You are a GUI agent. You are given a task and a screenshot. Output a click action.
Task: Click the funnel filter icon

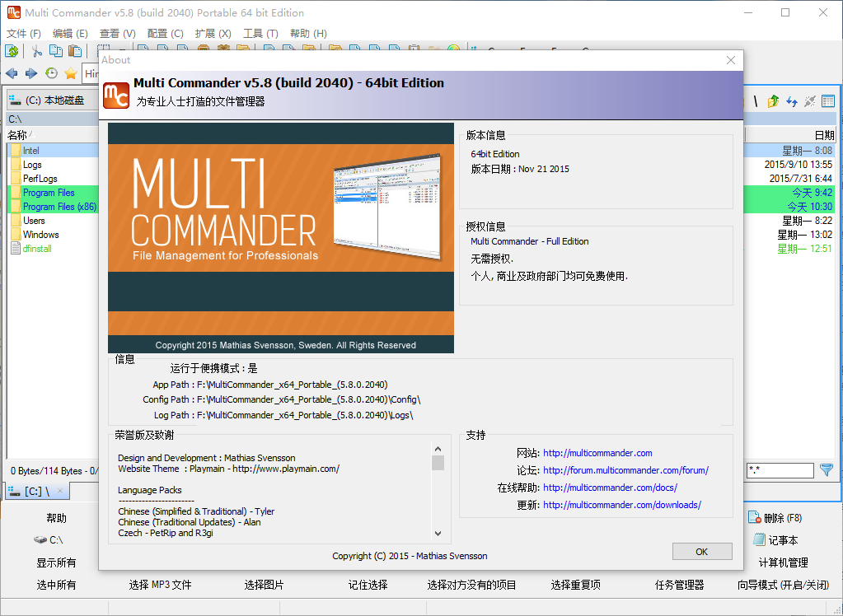click(x=827, y=470)
